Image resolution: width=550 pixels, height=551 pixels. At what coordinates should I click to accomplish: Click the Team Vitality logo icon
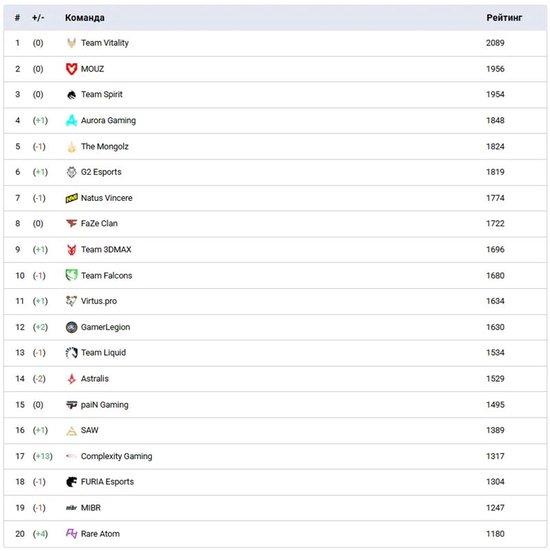tap(71, 43)
